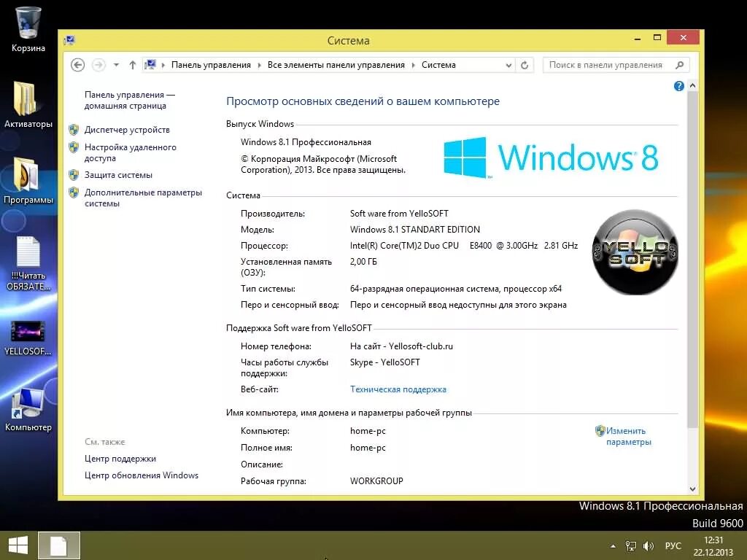747x560 pixels.
Task: Click the shield icon beside Диспетчер устройств
Action: (74, 130)
